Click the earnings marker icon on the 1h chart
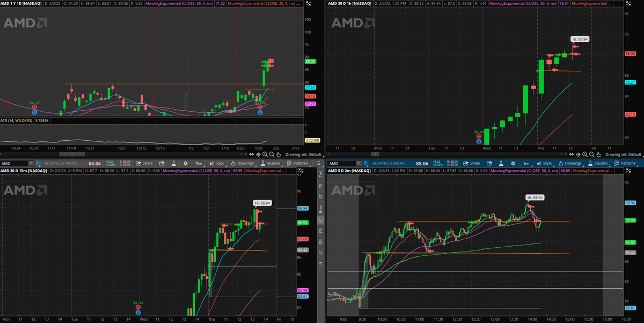644x323 pixels. (479, 137)
